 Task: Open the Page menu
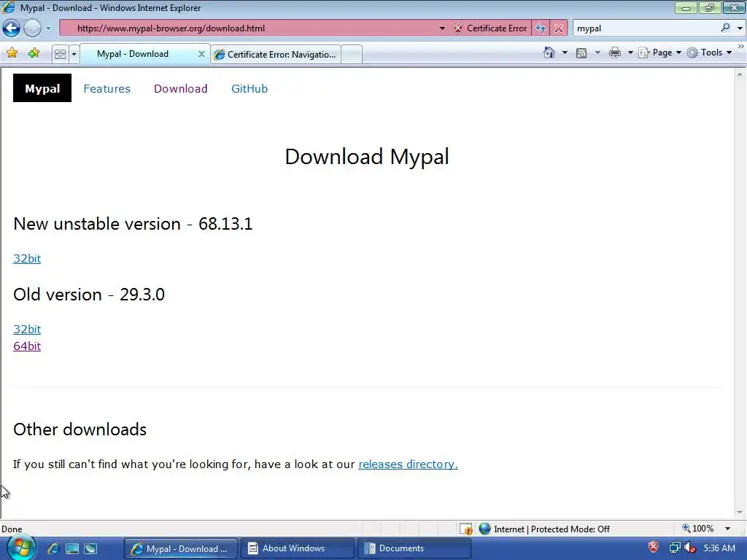(x=659, y=52)
